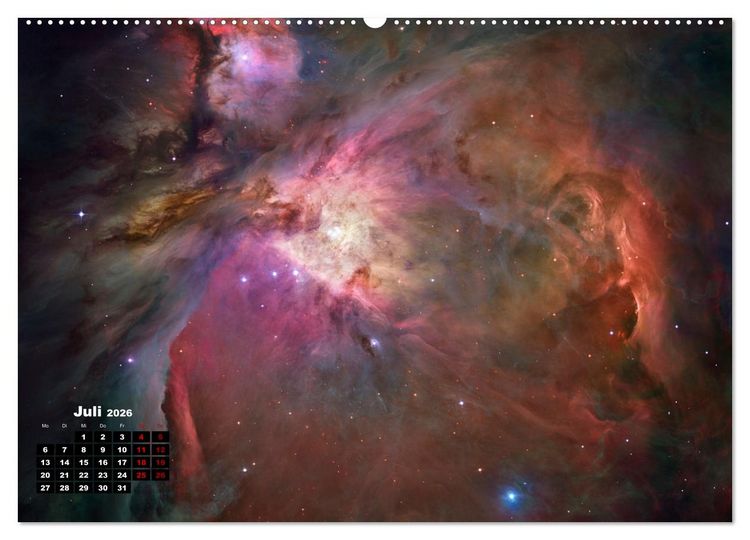Select day 9 in the calendar grid
This screenshot has width=750, height=540.
click(103, 450)
